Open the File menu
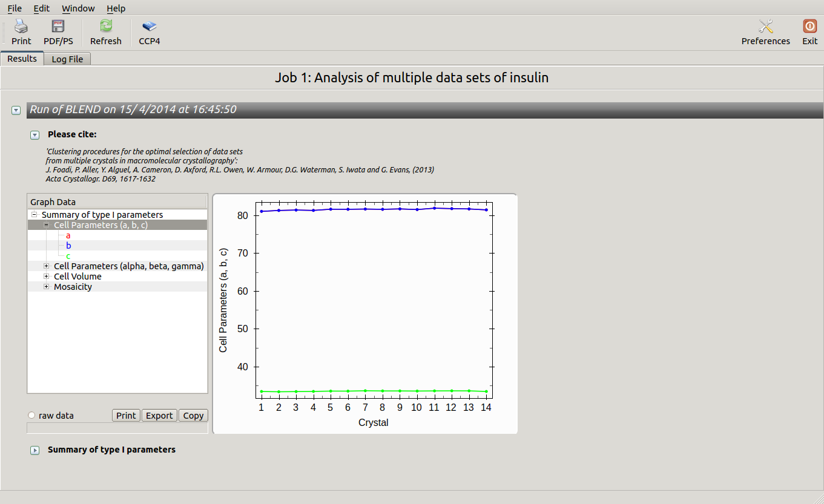The image size is (824, 504). [x=15, y=8]
